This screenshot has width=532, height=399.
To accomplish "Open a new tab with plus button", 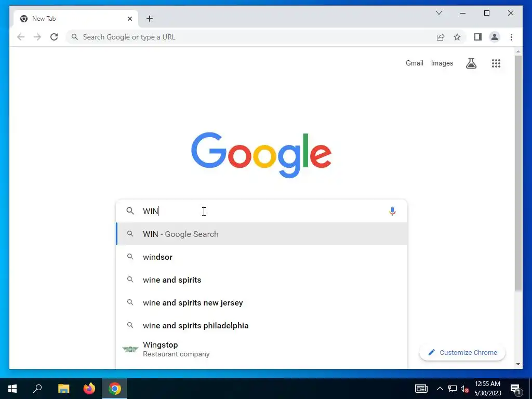I will pyautogui.click(x=150, y=19).
